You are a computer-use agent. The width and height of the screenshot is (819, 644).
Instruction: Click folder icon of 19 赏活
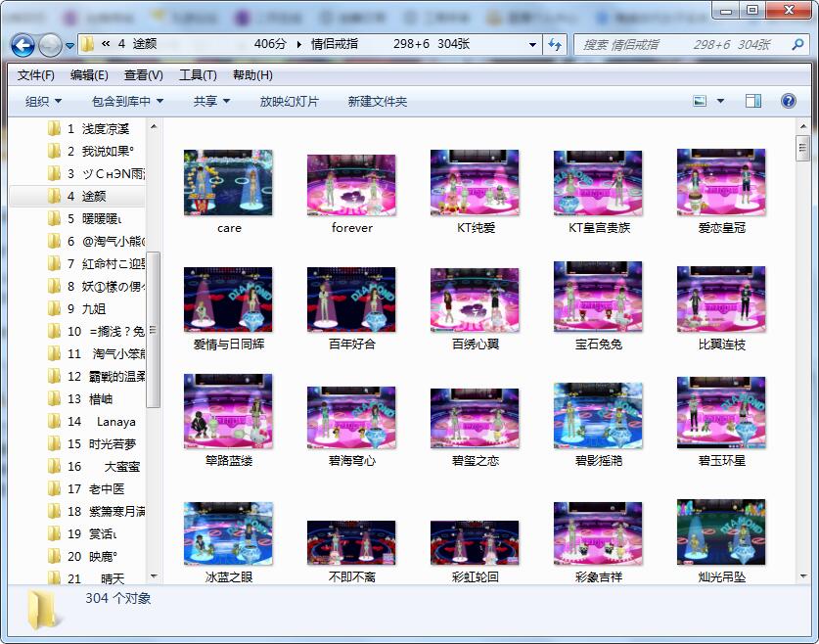pyautogui.click(x=55, y=533)
